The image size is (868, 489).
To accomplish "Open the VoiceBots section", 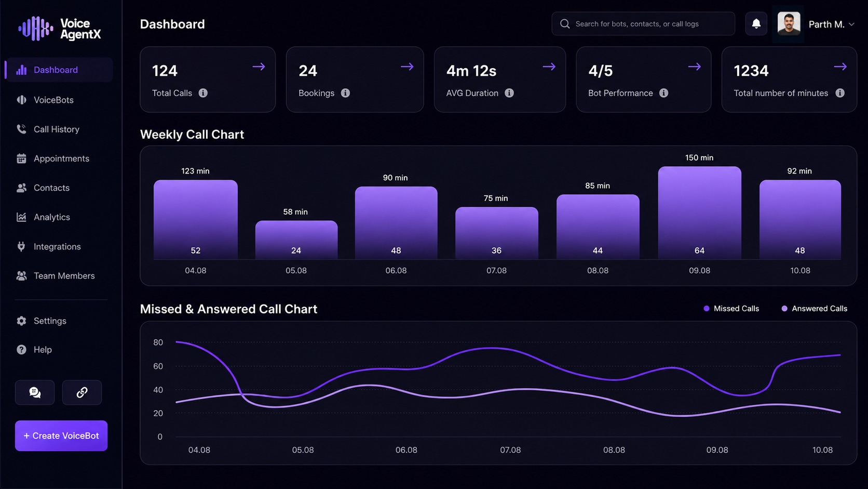I will coord(53,100).
